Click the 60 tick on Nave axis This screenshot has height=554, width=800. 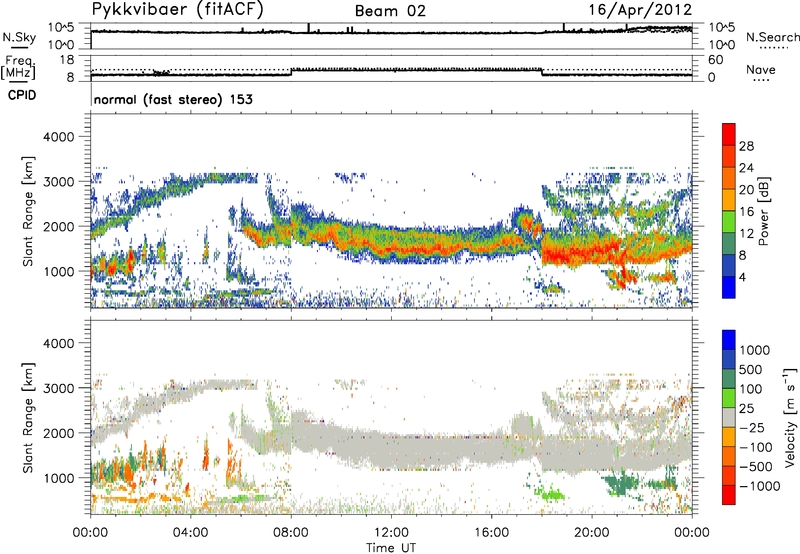click(715, 60)
